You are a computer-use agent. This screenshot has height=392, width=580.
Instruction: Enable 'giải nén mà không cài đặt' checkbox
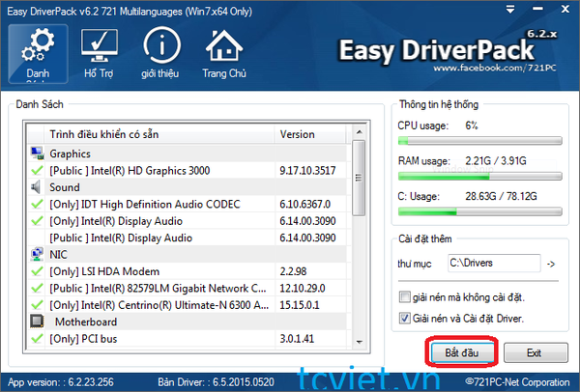pos(405,297)
